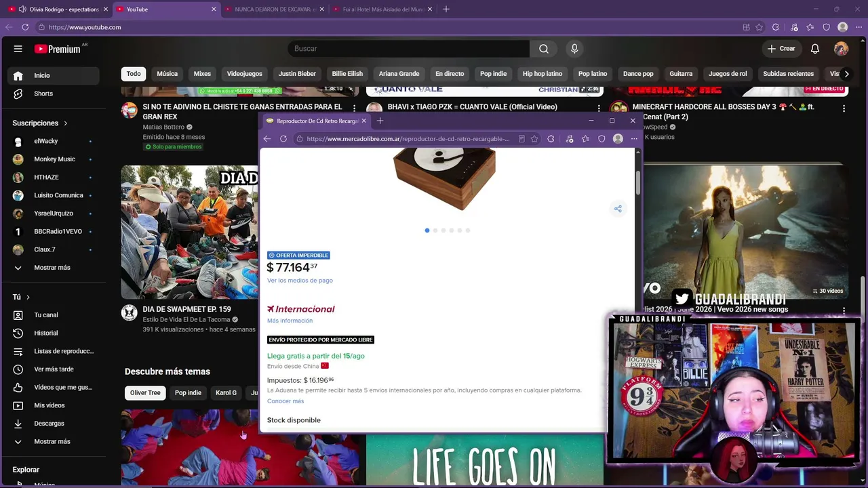
Task: Open Shorts in the sidebar
Action: (54, 94)
